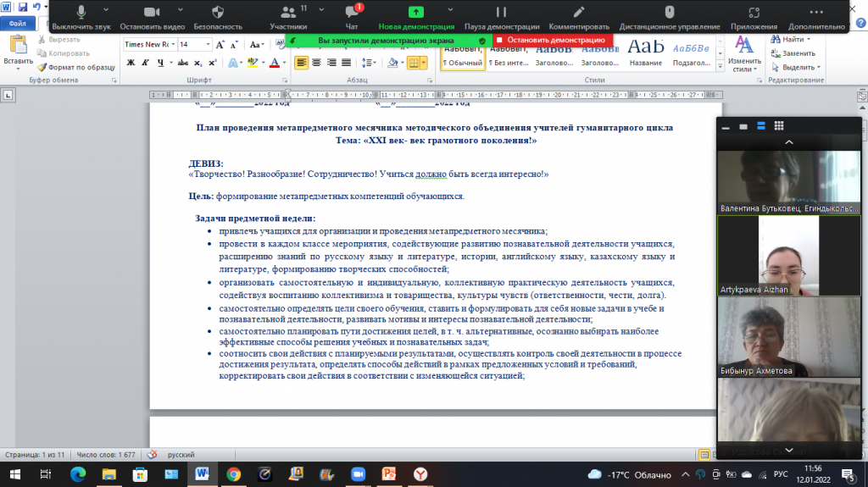Mute the microphone in Zoom toolbar
This screenshot has width=868, height=487.
(81, 17)
